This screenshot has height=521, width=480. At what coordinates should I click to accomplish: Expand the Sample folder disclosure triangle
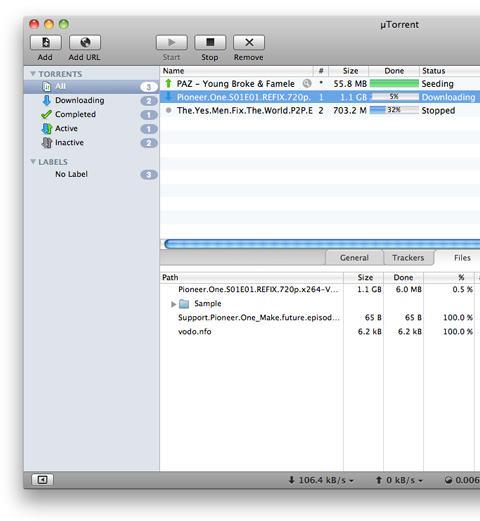pos(173,304)
